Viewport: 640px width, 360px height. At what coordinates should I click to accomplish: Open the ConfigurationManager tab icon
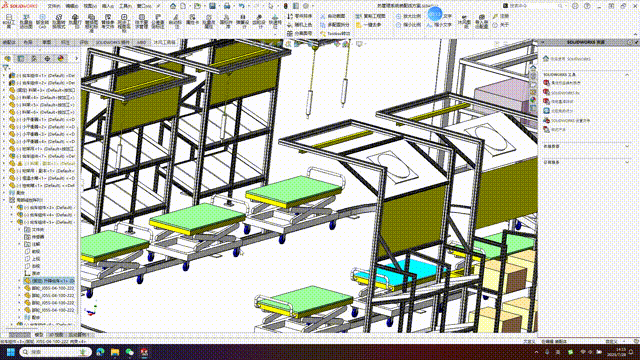coord(34,58)
